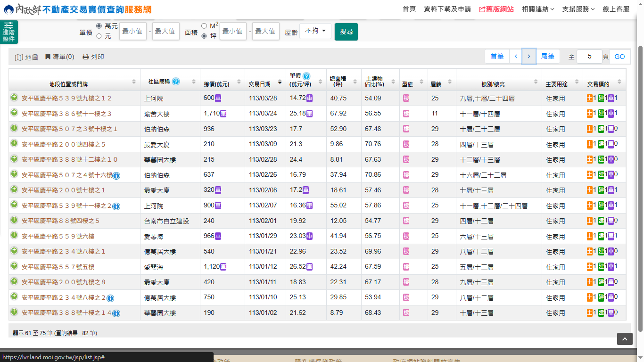Click the help icon beside 社區簡稱
Image resolution: width=644 pixels, height=362 pixels.
176,82
